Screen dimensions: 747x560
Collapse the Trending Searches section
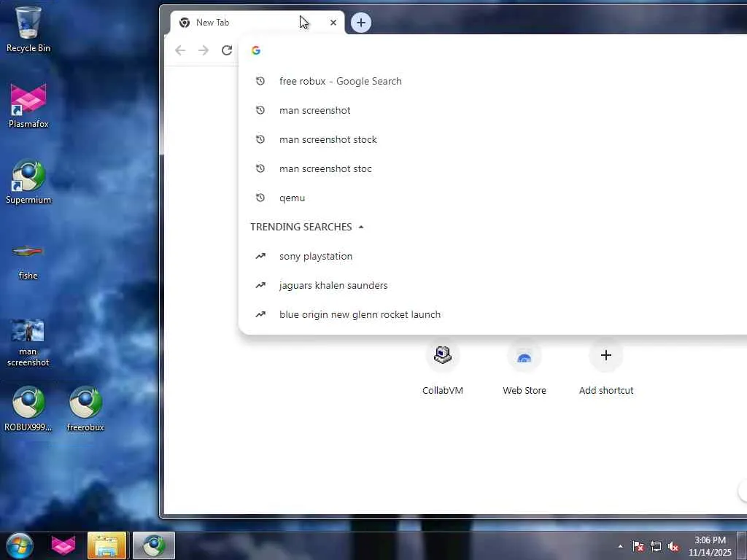click(361, 227)
